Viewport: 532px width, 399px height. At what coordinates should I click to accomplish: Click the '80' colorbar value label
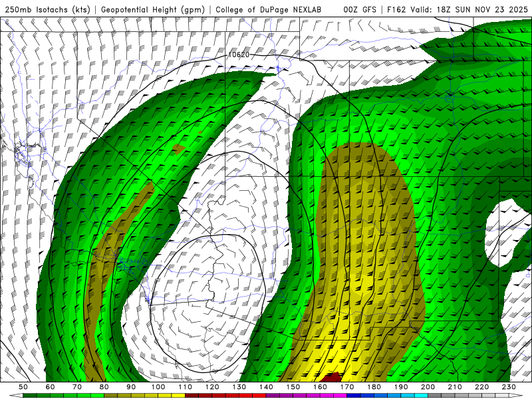click(x=104, y=387)
